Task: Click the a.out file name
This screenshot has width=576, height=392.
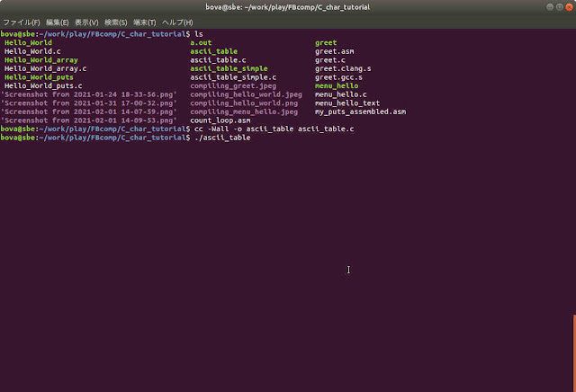Action: coord(201,42)
